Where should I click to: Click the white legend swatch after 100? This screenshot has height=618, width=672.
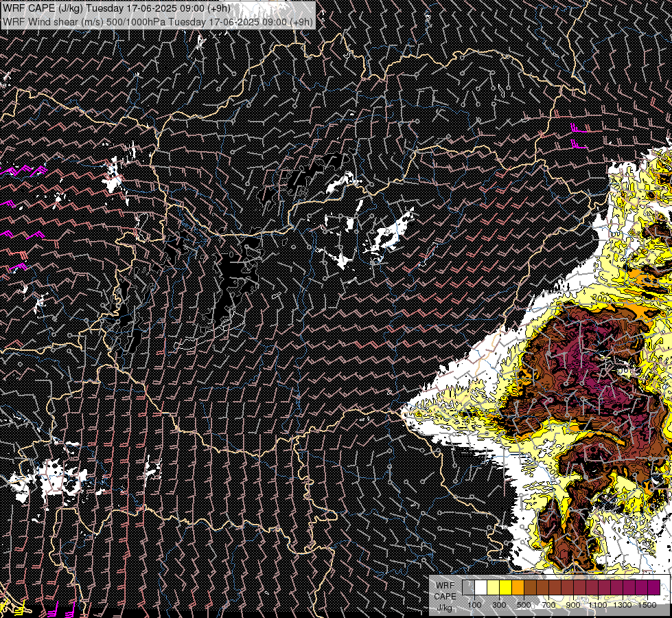pos(481,587)
